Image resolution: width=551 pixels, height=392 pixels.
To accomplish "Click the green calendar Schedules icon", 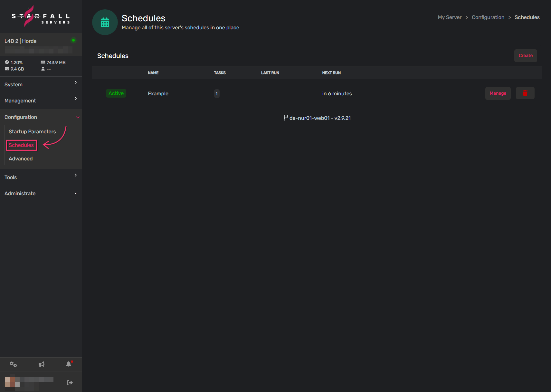I will [105, 22].
